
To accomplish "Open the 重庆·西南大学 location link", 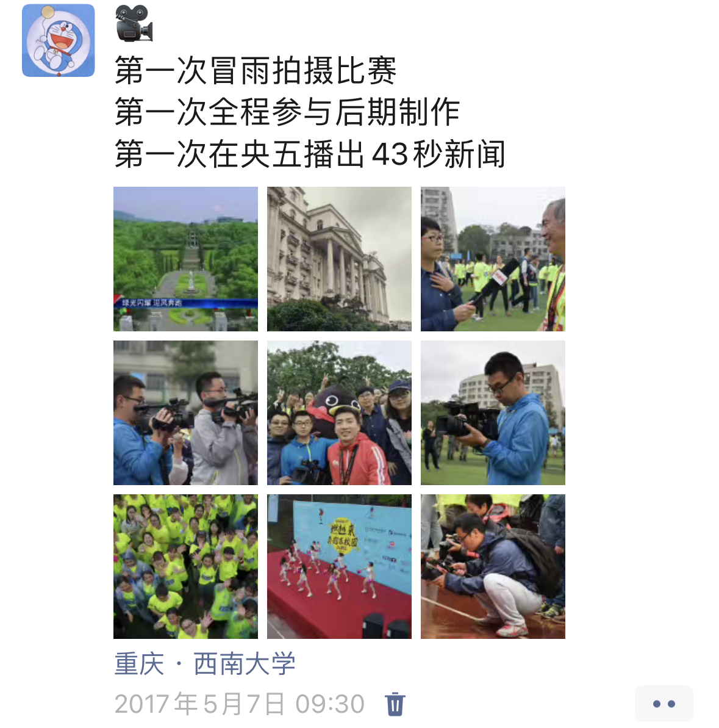I will pos(204,663).
